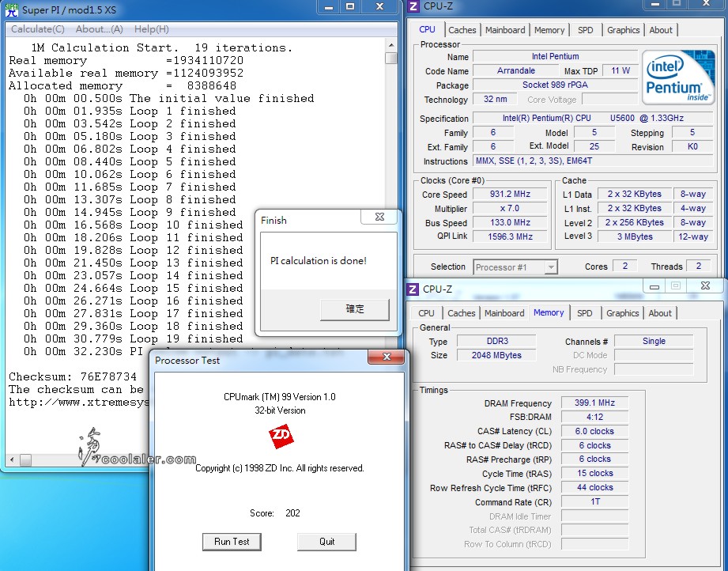Select CPU tab in lower CPU-Z Memory window
728x571 pixels.
[x=426, y=313]
